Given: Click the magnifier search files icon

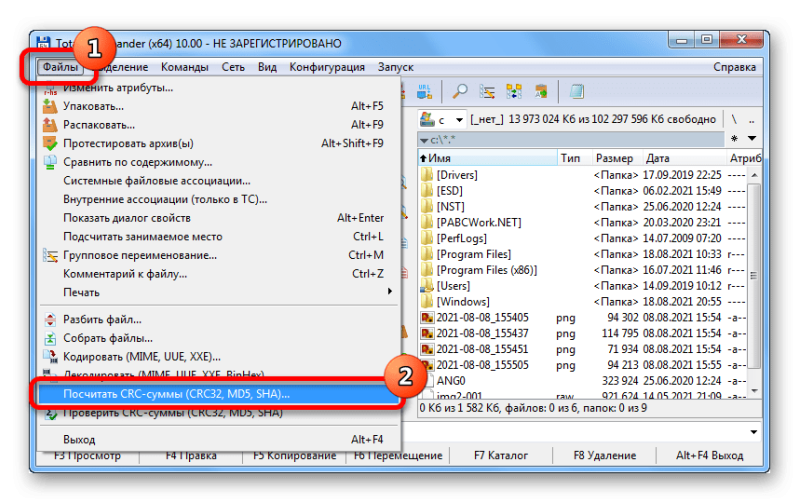Looking at the screenshot, I should pyautogui.click(x=460, y=92).
